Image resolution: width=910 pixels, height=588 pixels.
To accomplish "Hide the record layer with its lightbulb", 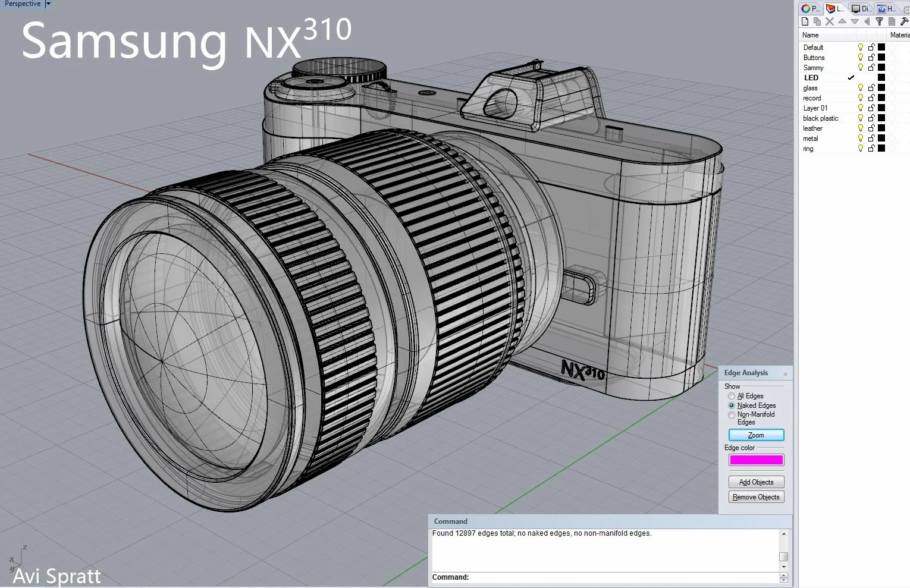I will (860, 98).
